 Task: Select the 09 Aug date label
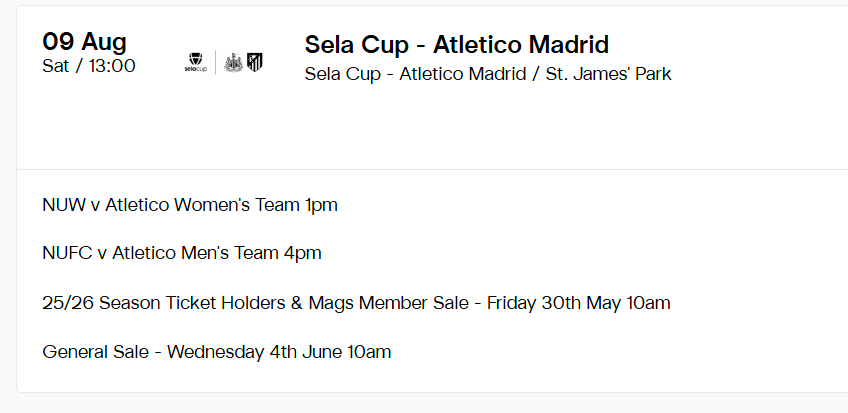coord(84,42)
